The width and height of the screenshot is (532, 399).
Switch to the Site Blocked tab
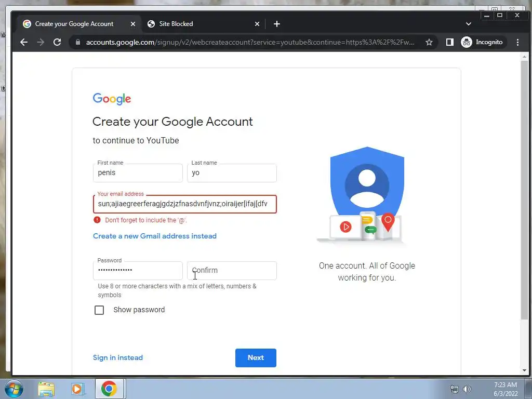204,24
